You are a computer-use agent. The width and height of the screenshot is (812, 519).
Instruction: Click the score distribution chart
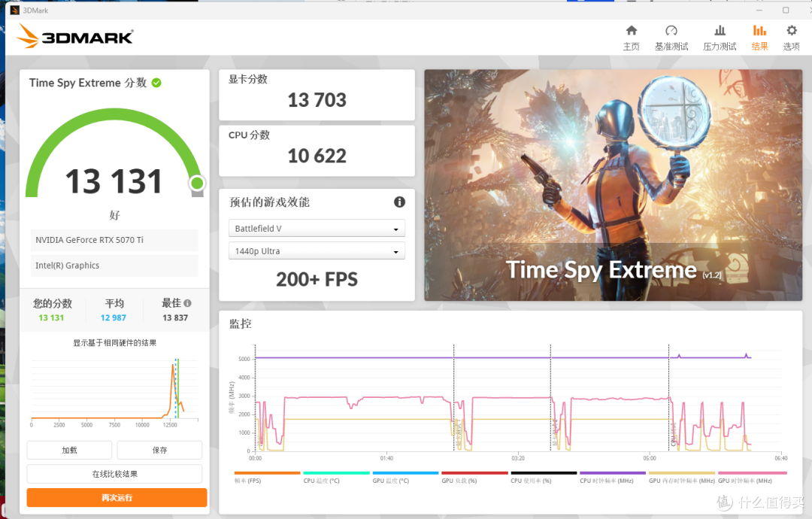click(x=114, y=391)
